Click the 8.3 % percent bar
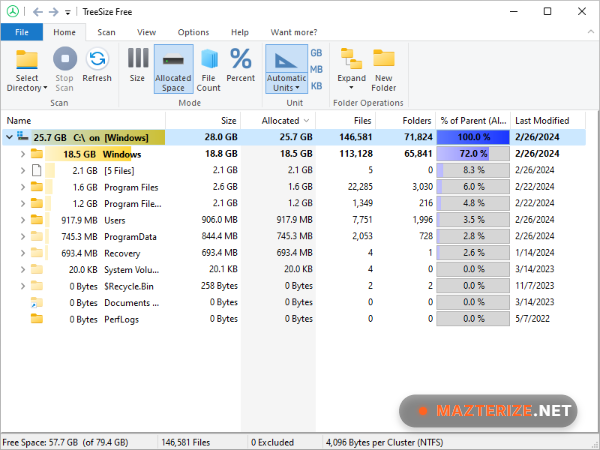The image size is (600, 450). pyautogui.click(x=473, y=170)
